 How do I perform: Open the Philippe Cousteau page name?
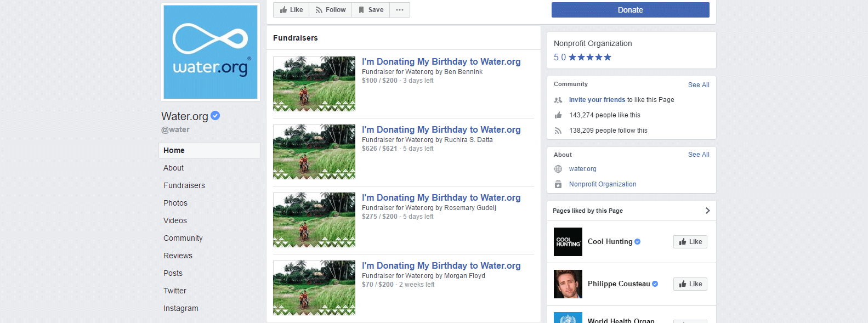tap(619, 284)
